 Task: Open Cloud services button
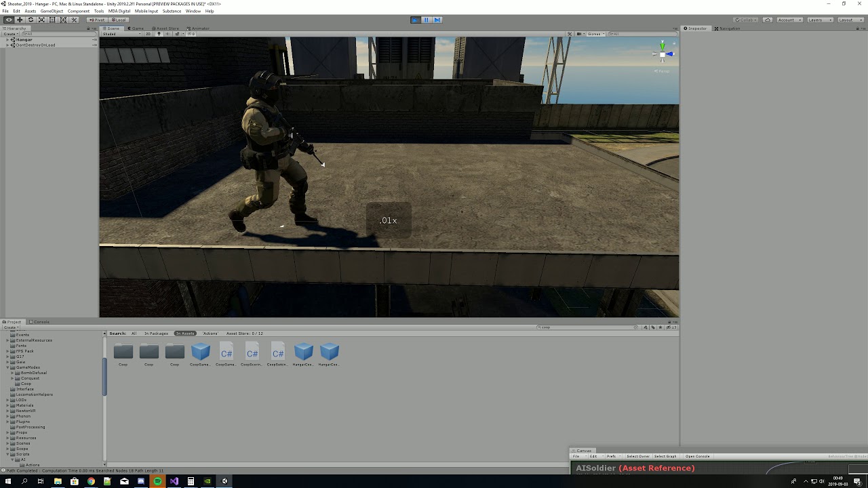coord(767,20)
